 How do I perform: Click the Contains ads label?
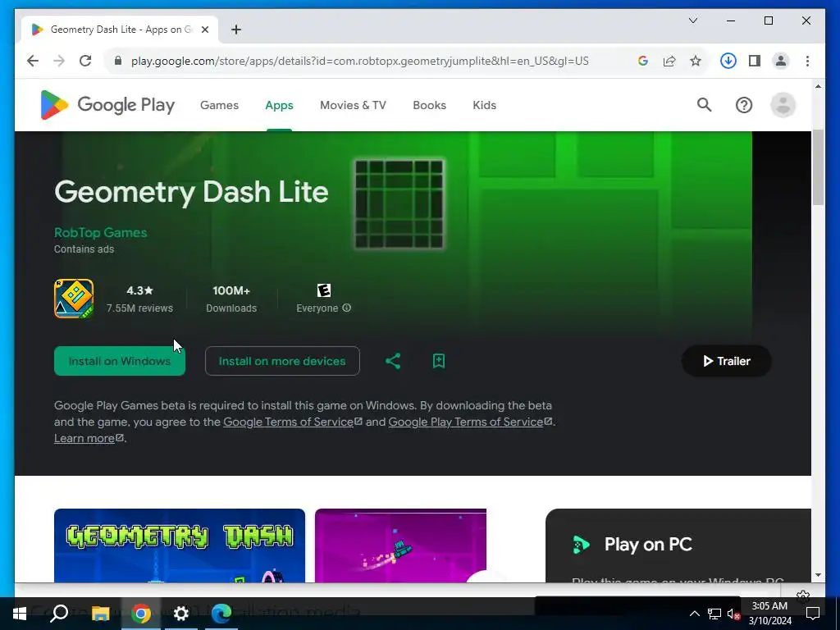[x=84, y=249]
